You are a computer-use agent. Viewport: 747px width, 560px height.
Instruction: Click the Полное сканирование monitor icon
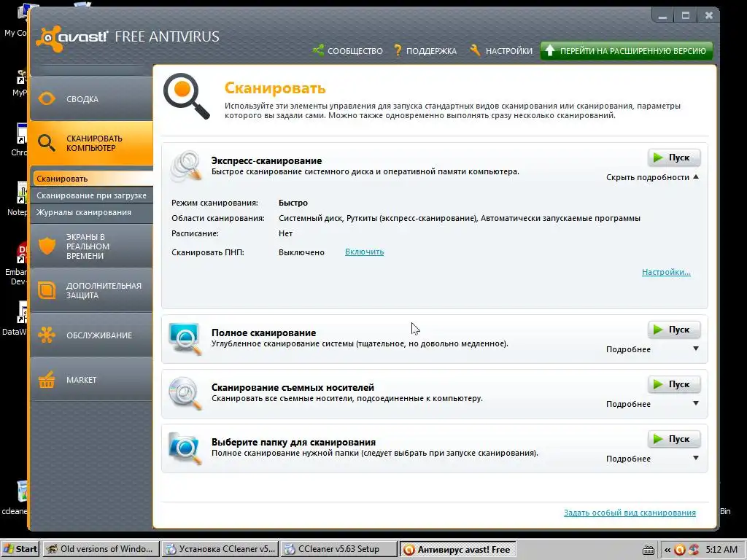(x=185, y=338)
